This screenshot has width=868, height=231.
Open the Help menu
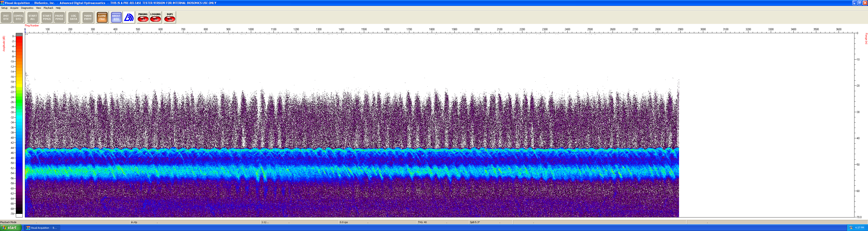58,8
